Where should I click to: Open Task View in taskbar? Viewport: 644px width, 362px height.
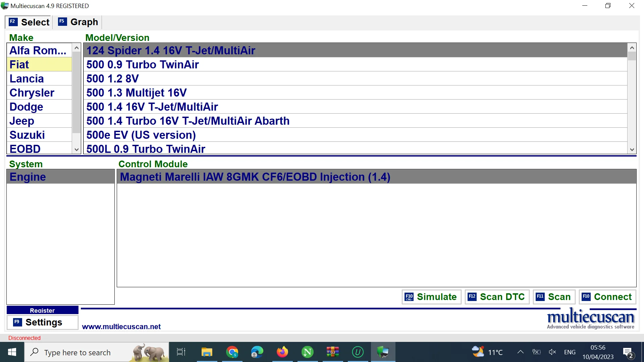[181, 352]
